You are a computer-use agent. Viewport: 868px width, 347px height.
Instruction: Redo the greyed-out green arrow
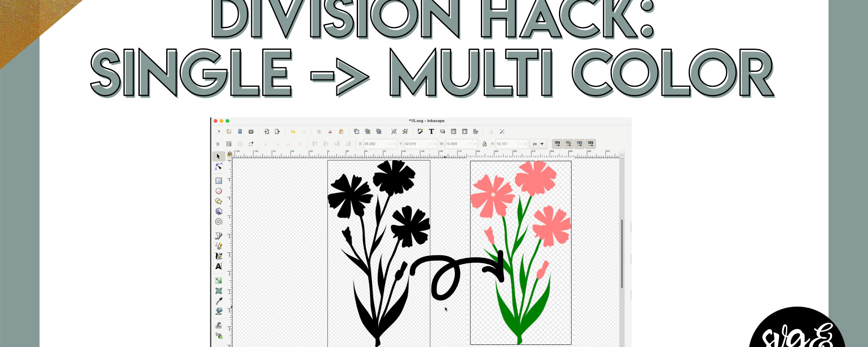[304, 131]
